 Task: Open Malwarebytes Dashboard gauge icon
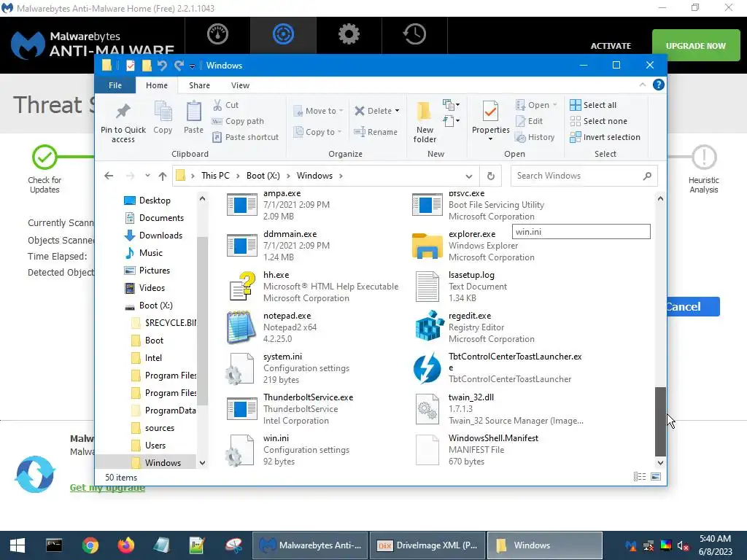217,34
